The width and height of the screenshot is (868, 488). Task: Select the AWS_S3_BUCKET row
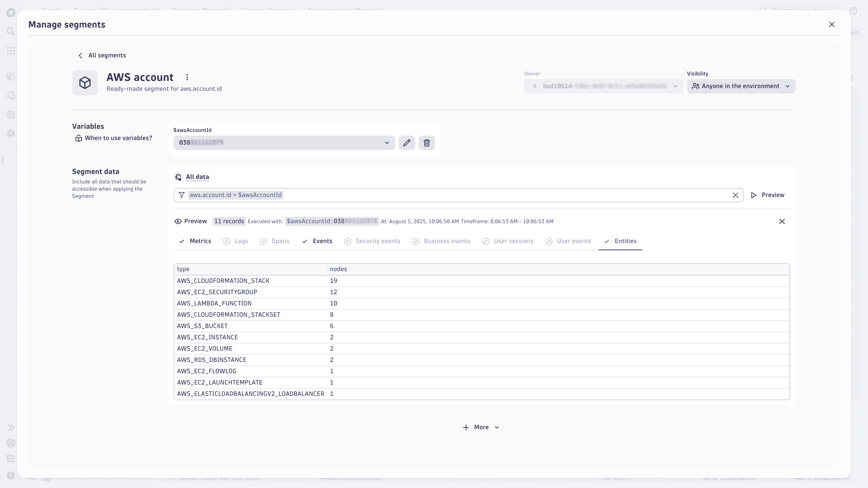tap(482, 326)
